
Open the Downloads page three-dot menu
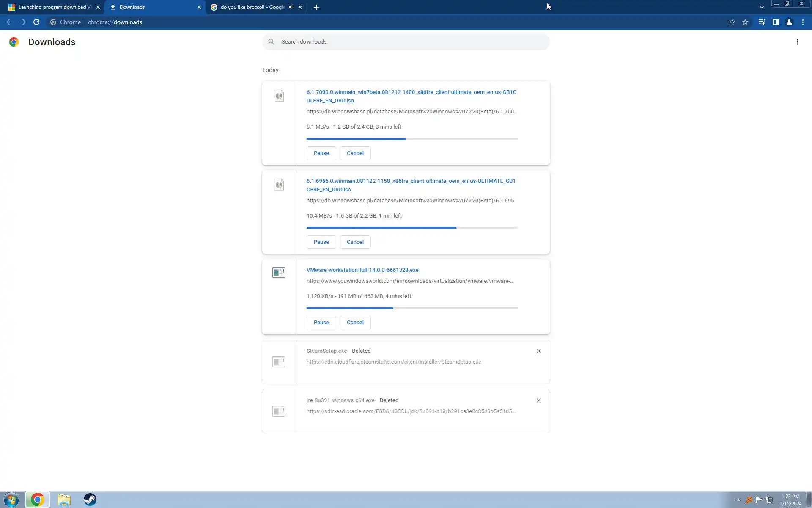pyautogui.click(x=797, y=42)
